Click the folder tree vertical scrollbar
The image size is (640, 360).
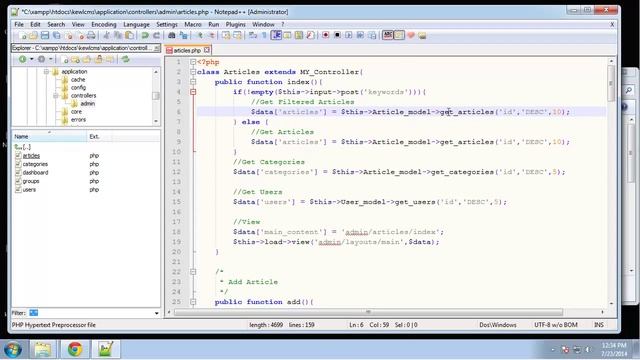tap(156, 96)
